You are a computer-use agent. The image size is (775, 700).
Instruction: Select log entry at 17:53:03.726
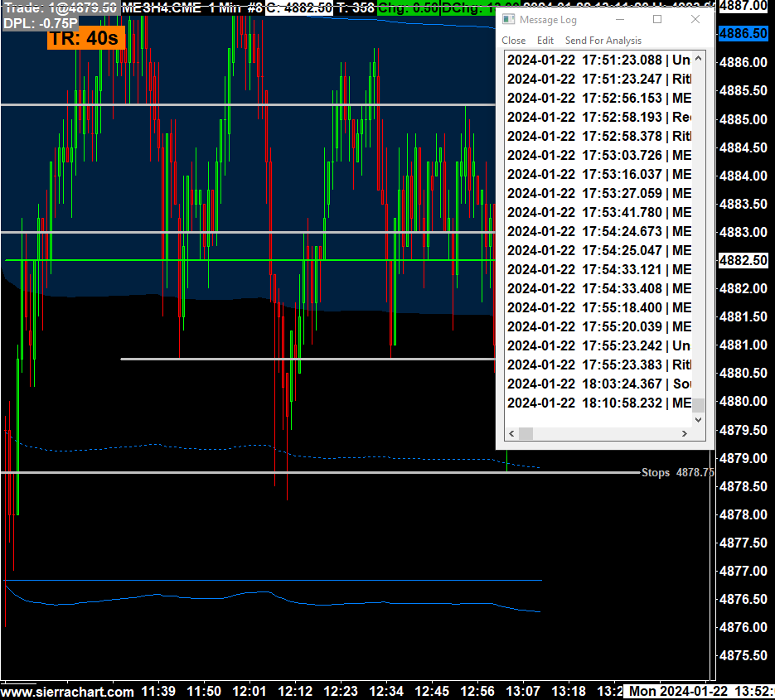pos(598,155)
